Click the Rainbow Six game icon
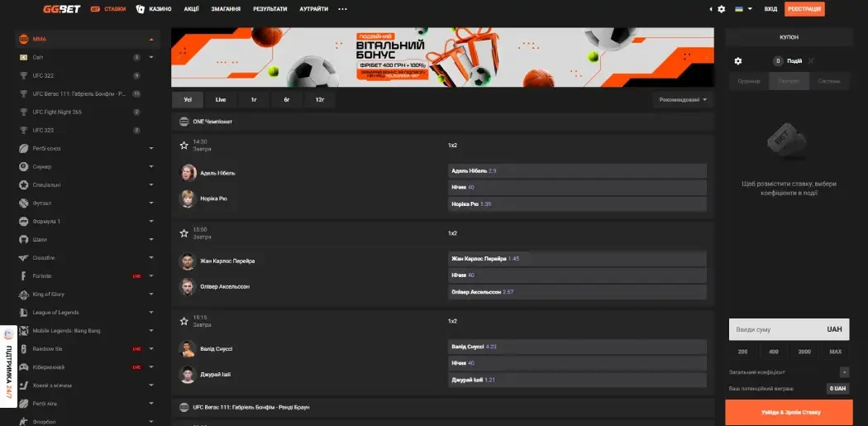 23,348
